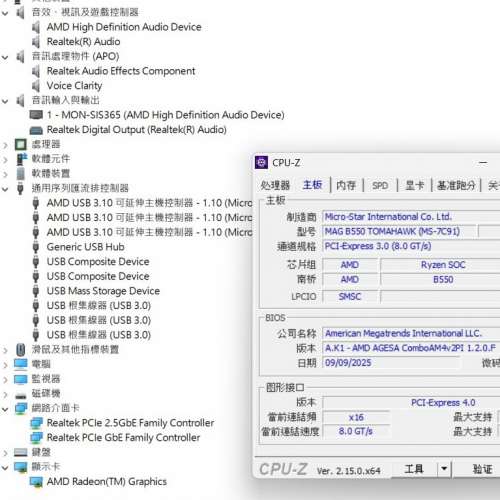
Task: Open the 处理器 tab in CPU-Z
Action: tap(275, 185)
